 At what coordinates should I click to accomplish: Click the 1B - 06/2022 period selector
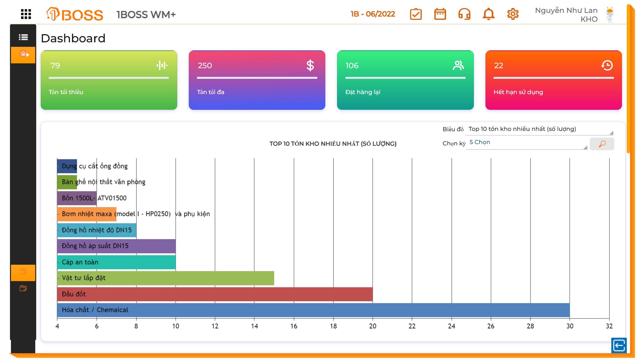[x=372, y=14]
